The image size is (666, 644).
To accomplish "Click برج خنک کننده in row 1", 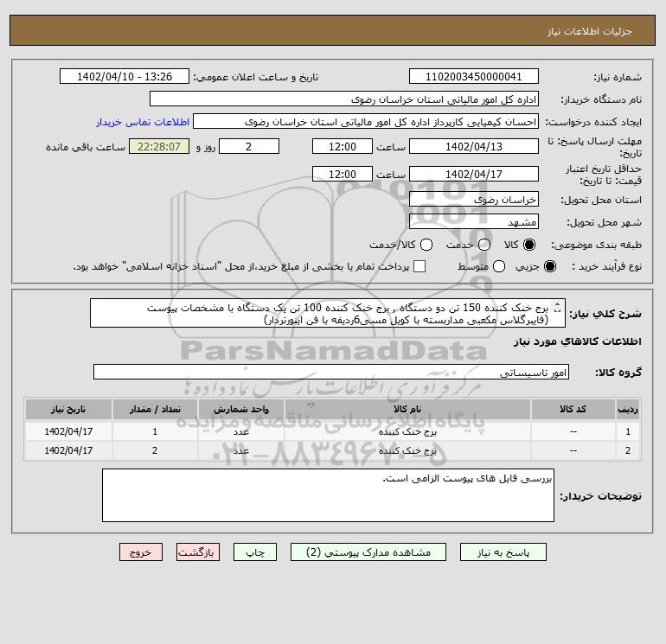I will click(x=407, y=431).
